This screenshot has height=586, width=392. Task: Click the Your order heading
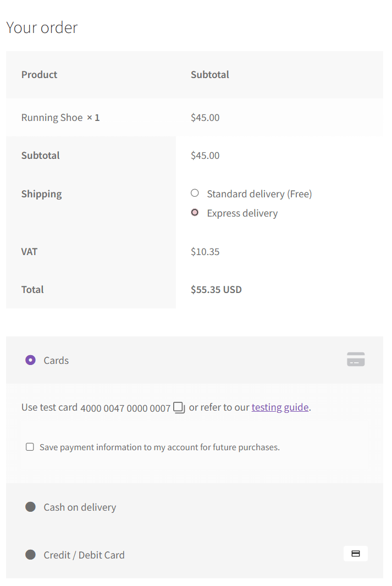click(x=42, y=27)
